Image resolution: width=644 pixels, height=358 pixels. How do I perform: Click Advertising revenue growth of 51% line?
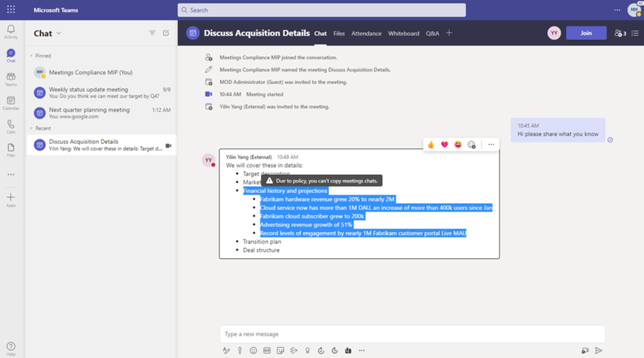pyautogui.click(x=306, y=225)
